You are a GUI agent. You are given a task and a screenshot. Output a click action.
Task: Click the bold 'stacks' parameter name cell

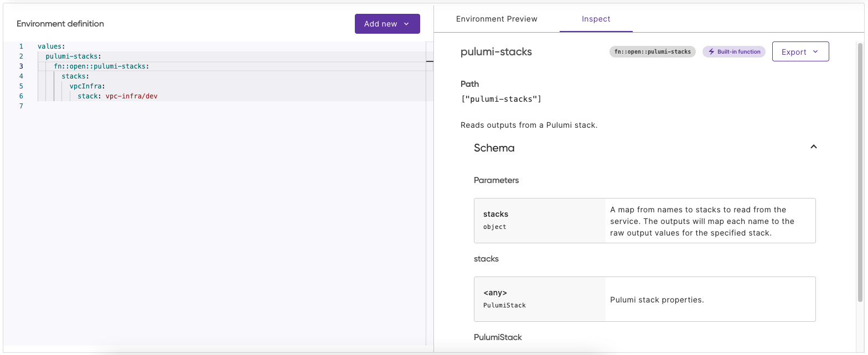tap(495, 214)
